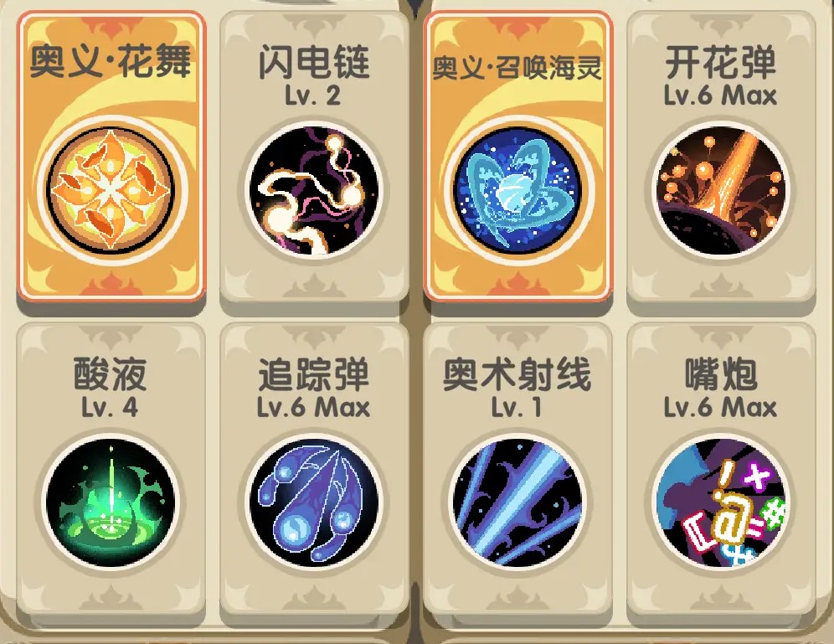Click Lv.6 Max label under 嘴炮
The height and width of the screenshot is (644, 834).
point(721,408)
